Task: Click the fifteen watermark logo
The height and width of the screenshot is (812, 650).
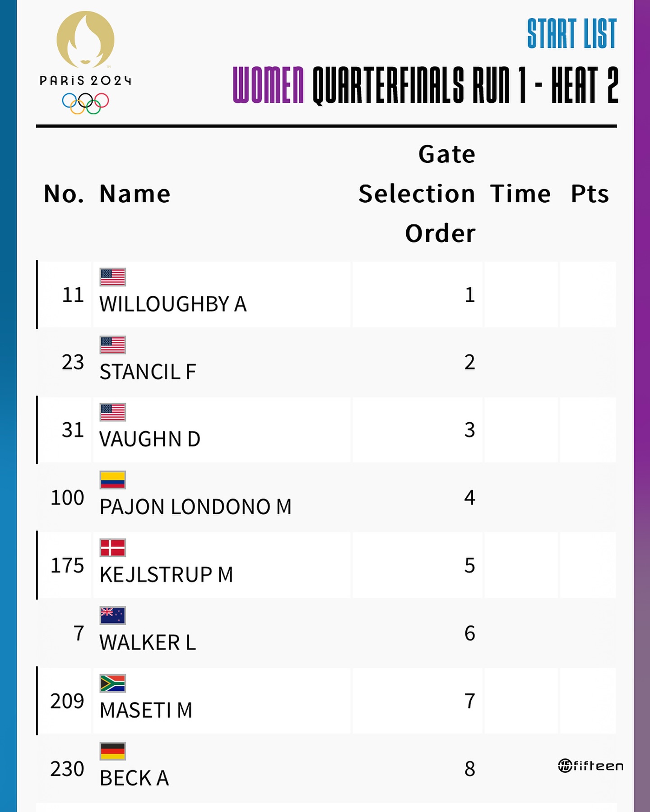Action: [x=591, y=766]
